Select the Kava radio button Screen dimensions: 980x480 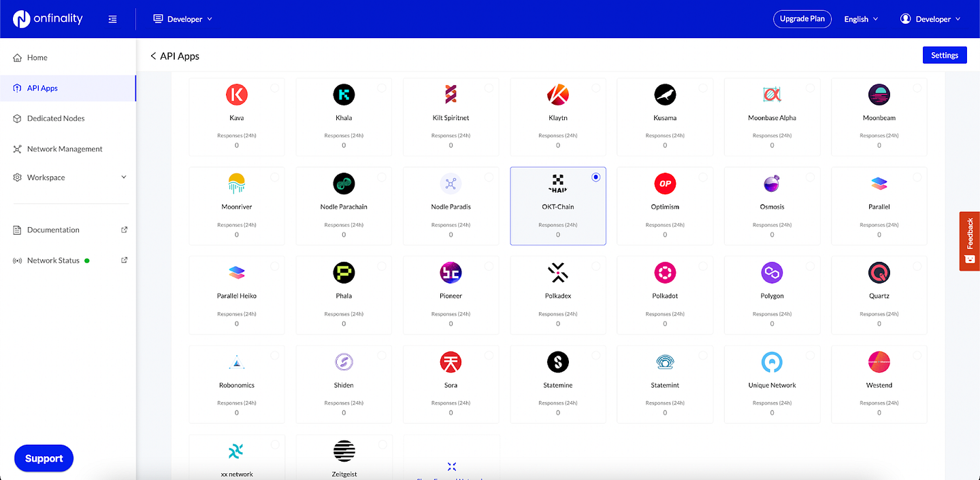[274, 88]
